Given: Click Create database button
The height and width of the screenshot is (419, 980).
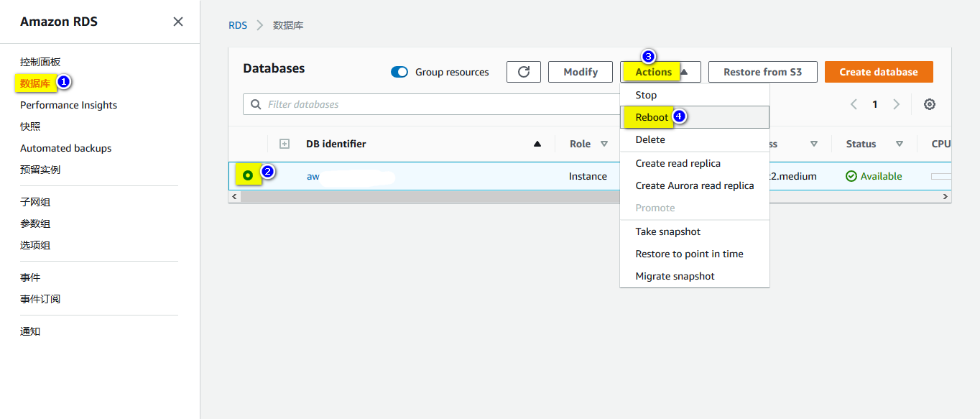Looking at the screenshot, I should pos(879,72).
